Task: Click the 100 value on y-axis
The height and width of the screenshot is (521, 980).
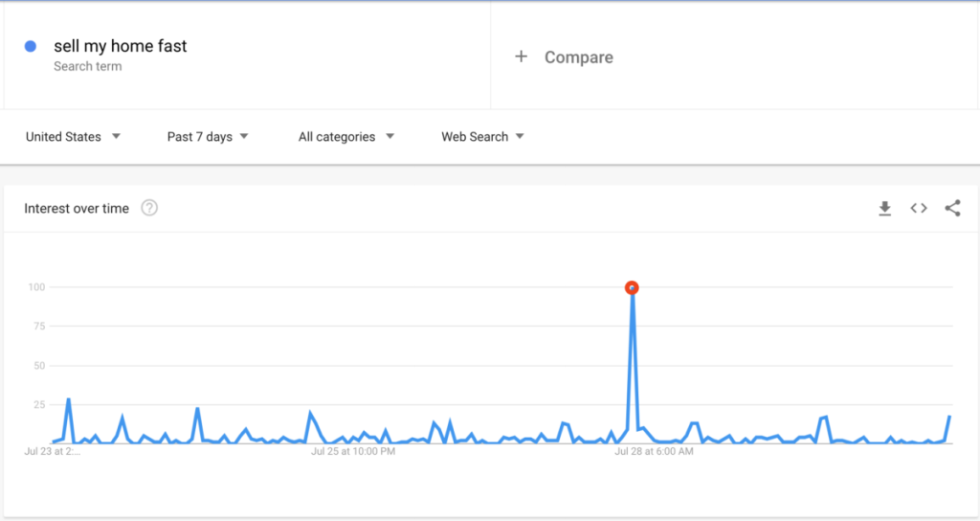Action: 37,287
